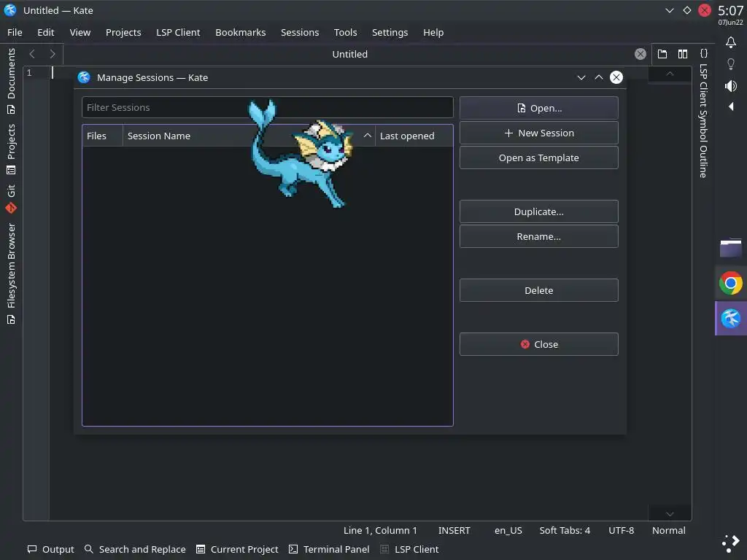Open the volume control in system tray

point(731,86)
